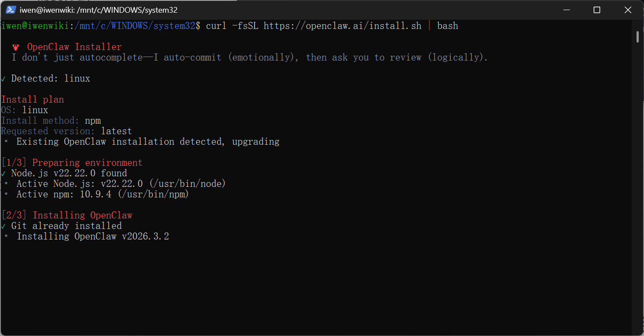644x336 pixels.
Task: Click the bullet before Installing OpenClaw v2026.3.2
Action: click(x=6, y=236)
